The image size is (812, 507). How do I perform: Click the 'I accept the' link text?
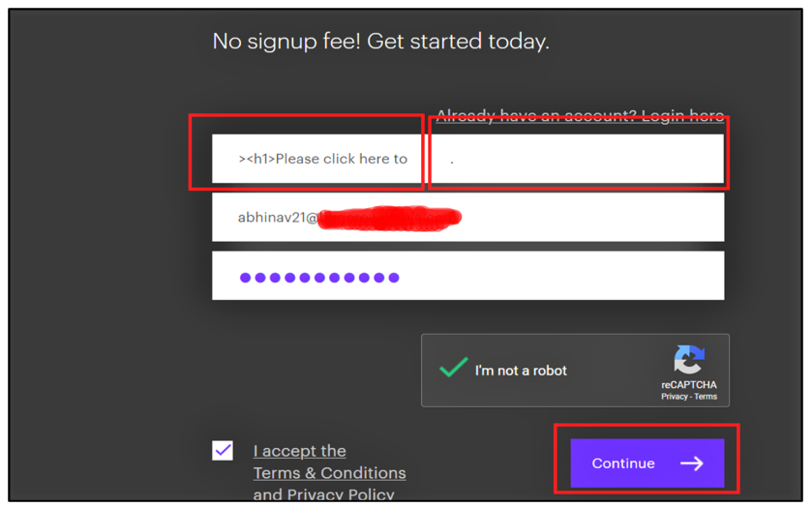(x=299, y=451)
